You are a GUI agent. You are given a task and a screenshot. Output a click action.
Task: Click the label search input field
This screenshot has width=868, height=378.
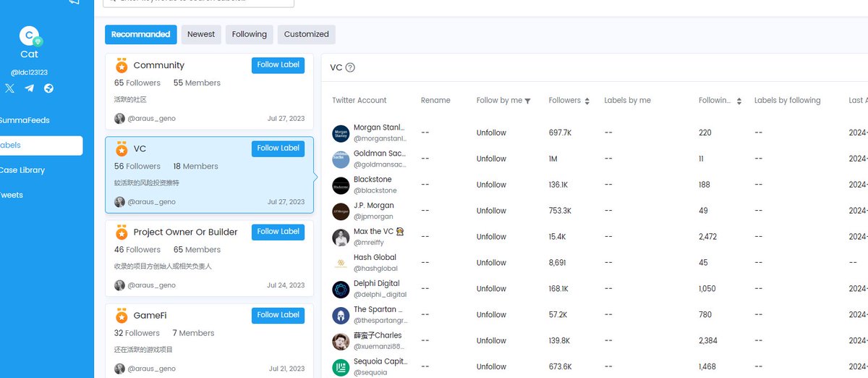click(x=198, y=2)
